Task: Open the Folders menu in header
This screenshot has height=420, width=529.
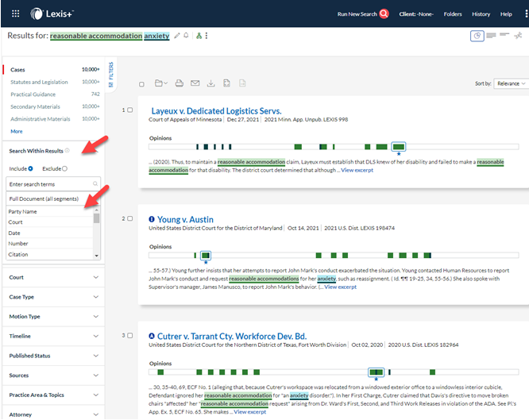Action: (453, 14)
